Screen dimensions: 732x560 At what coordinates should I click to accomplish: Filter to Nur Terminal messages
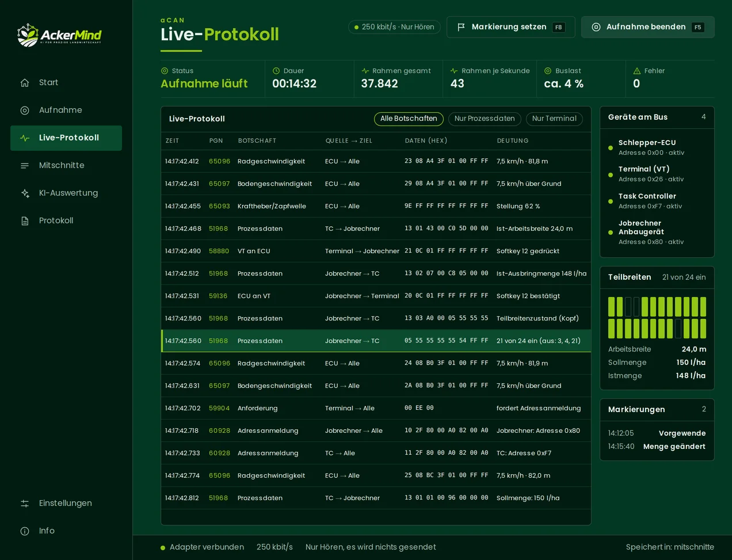(x=554, y=119)
